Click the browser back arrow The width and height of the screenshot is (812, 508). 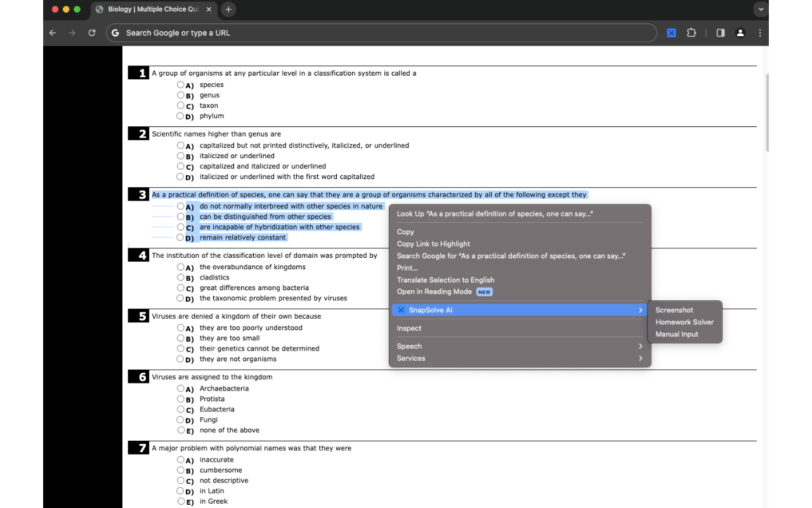click(52, 32)
